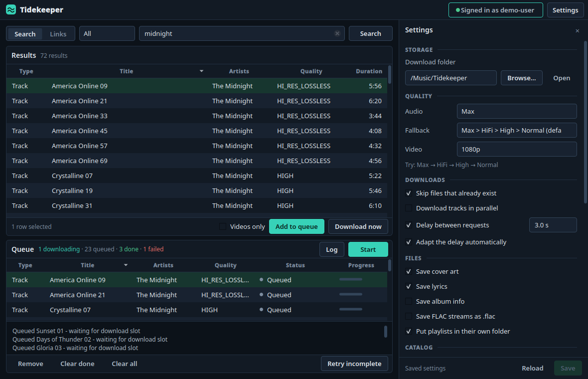The image size is (588, 379).
Task: Add selected rows to queue
Action: [x=296, y=226]
